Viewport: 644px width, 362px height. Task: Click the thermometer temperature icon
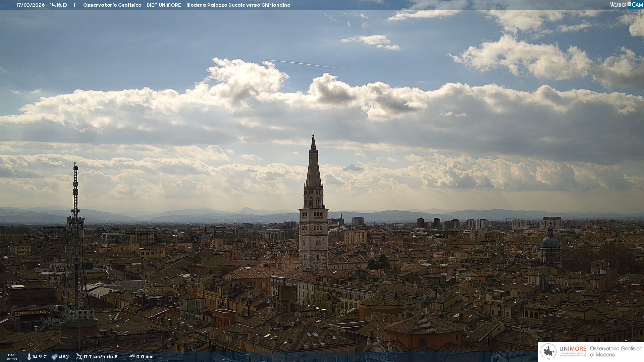click(29, 357)
